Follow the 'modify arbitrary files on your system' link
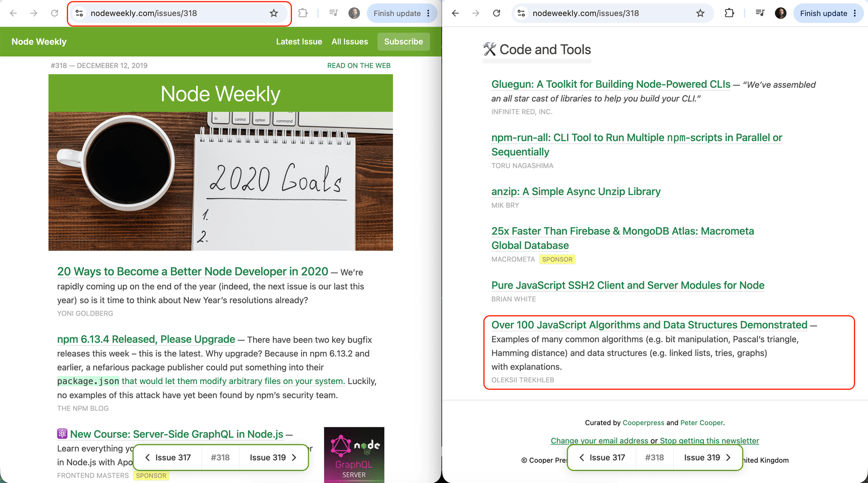The width and height of the screenshot is (868, 483). pos(233,381)
